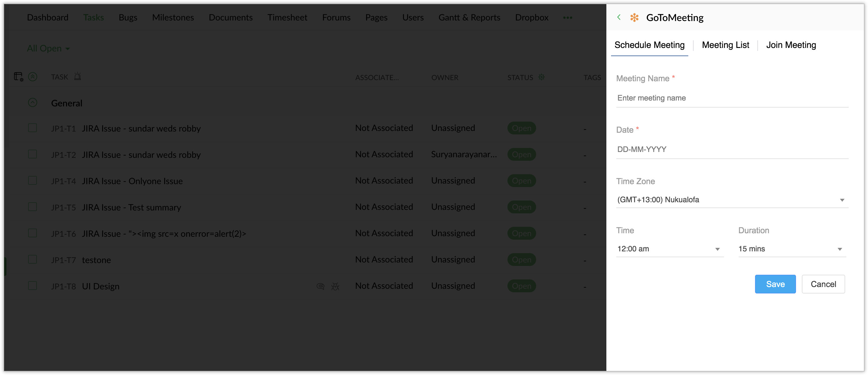Click the status settings gear icon
The height and width of the screenshot is (375, 868).
[x=541, y=77]
